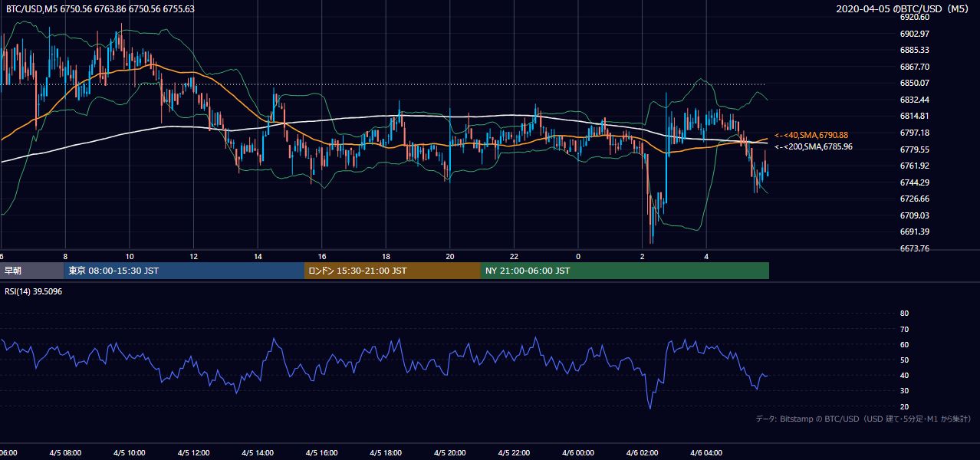Click price axis value 6832.44
Image resolution: width=980 pixels, height=460 pixels.
915,100
